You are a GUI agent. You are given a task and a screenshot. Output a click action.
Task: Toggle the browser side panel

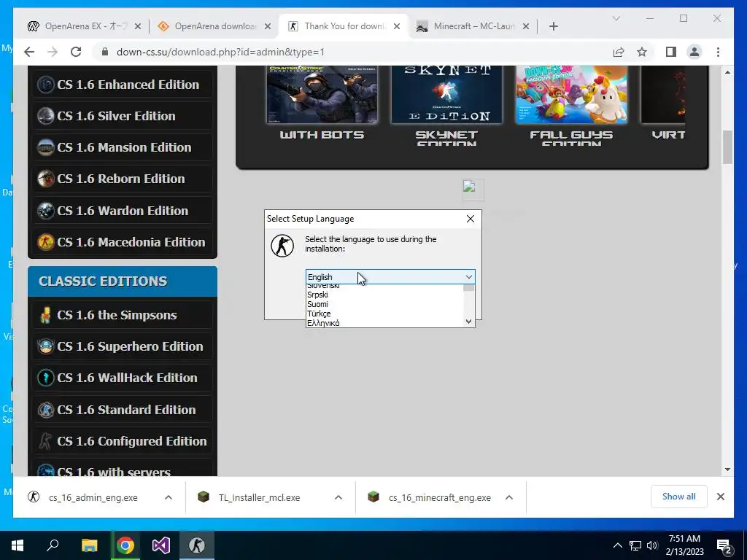(671, 52)
